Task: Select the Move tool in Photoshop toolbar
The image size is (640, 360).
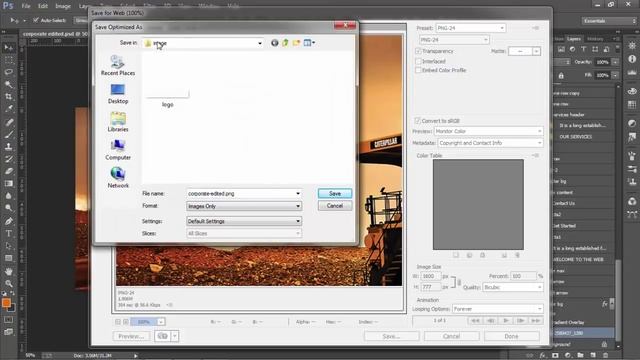Action: [x=9, y=47]
